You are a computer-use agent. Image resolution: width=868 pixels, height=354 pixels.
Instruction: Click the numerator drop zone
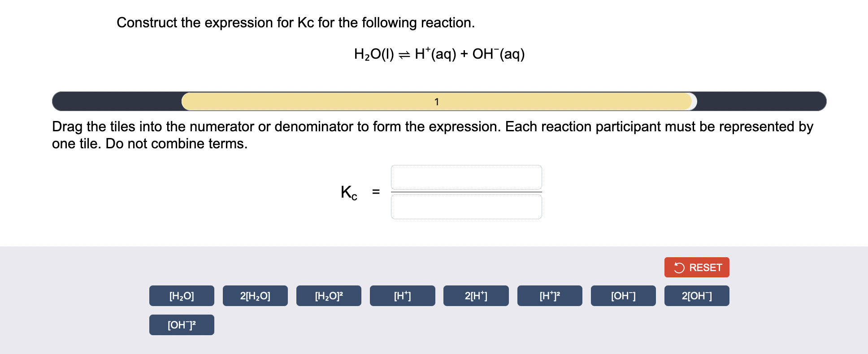(x=466, y=177)
